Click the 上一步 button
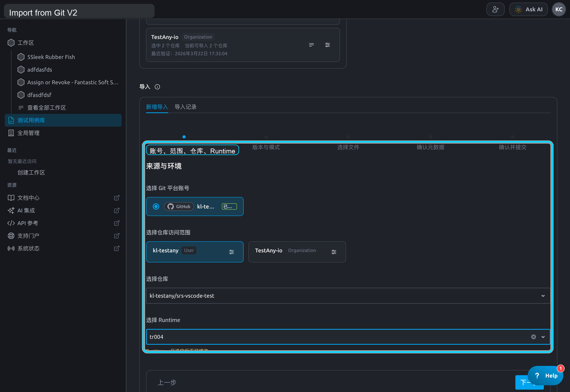This screenshot has height=392, width=570. (167, 382)
